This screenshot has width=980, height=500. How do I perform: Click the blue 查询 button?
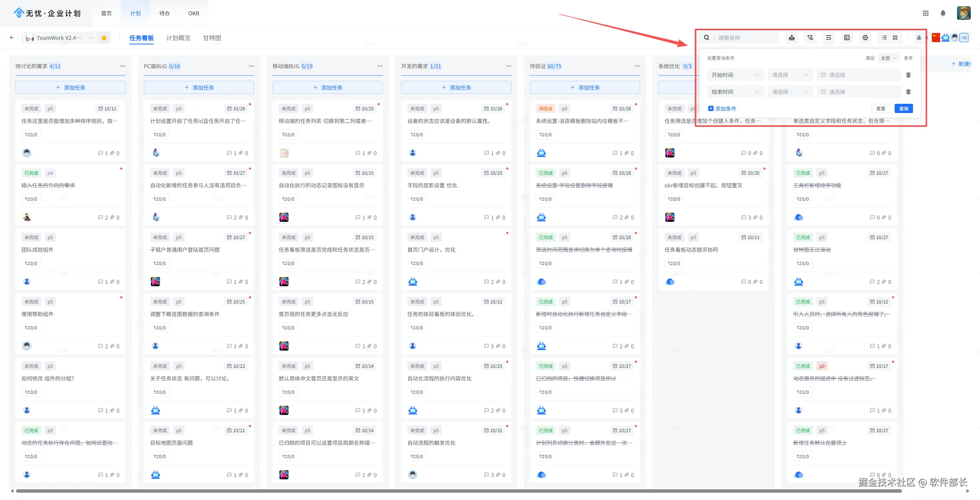click(x=903, y=109)
